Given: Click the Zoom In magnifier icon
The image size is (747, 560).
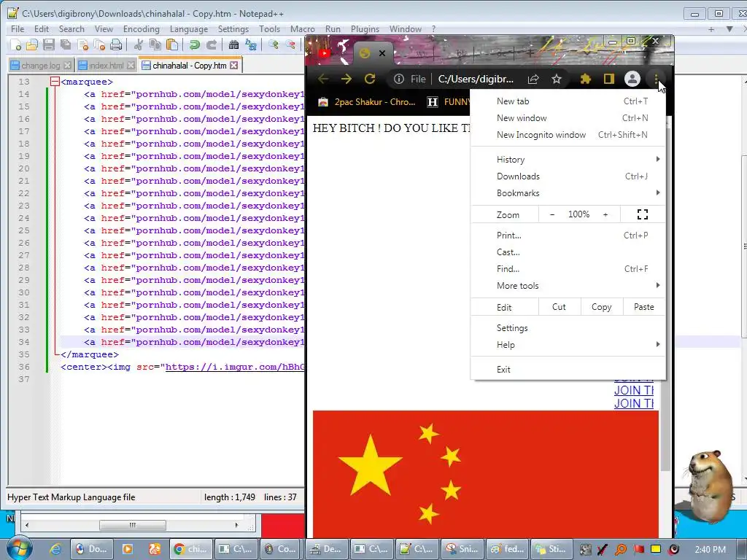Looking at the screenshot, I should 273,45.
